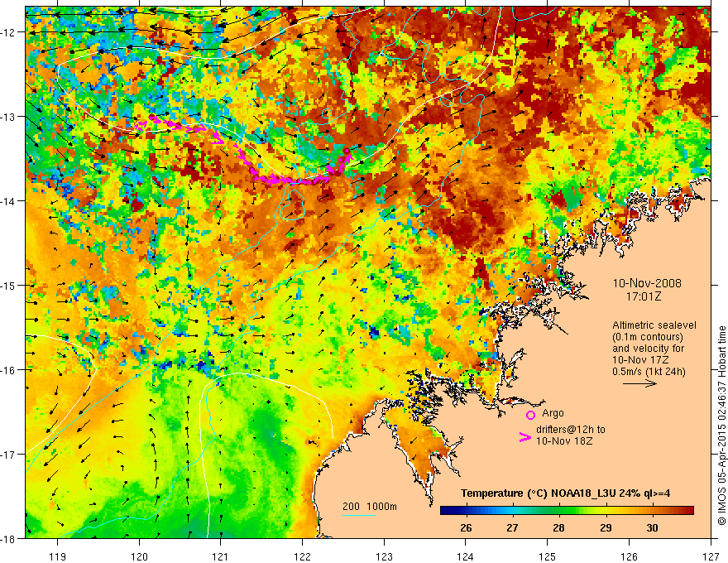Click the date text 10-Nov-2008
This screenshot has width=728, height=563.
(x=647, y=283)
